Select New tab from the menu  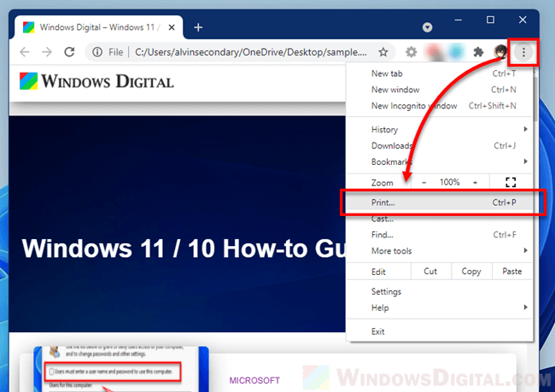pyautogui.click(x=439, y=73)
